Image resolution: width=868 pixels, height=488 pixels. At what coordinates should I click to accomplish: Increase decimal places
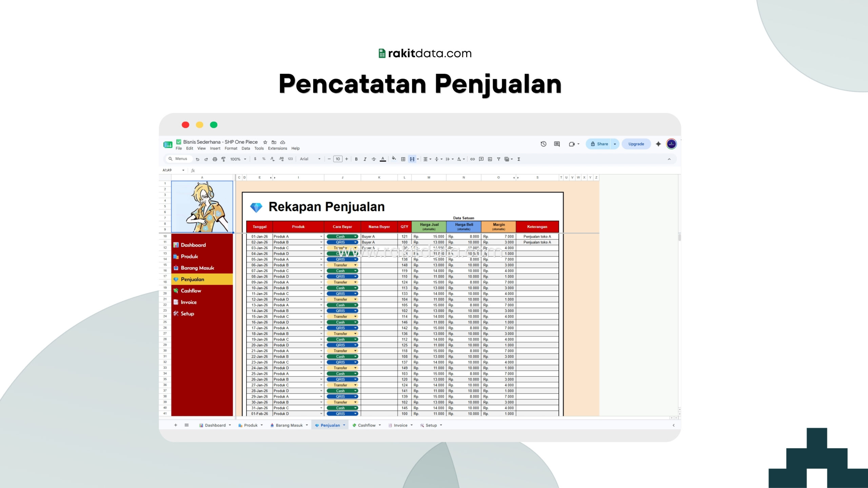click(281, 159)
